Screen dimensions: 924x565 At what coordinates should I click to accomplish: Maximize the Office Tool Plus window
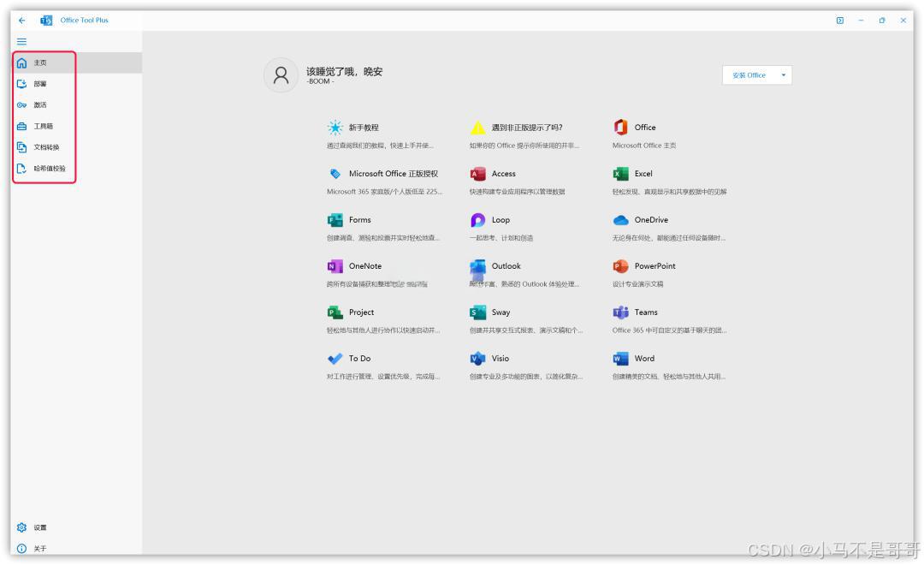pos(882,20)
